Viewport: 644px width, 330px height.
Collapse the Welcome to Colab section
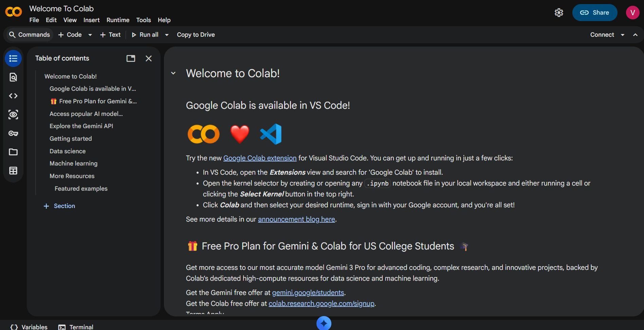point(173,73)
